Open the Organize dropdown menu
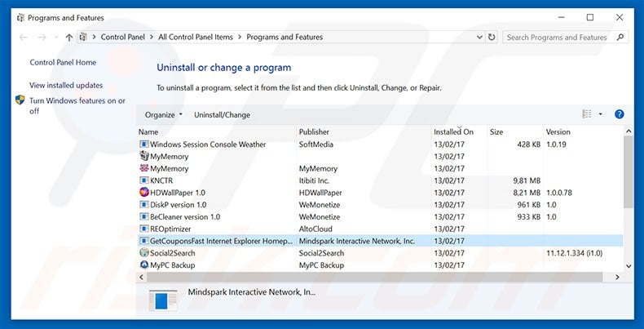Viewport: 644px width, 329px height. [164, 115]
